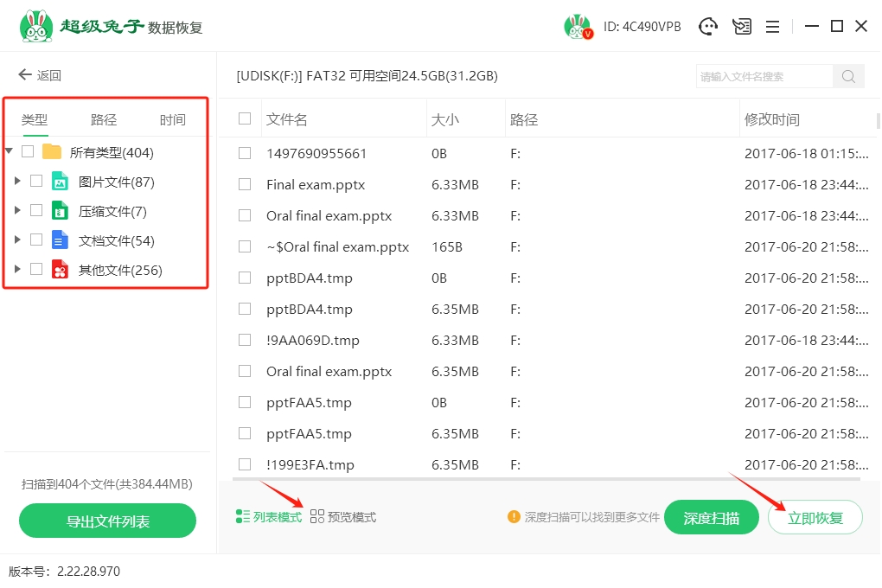
Task: Click the export file list button
Action: coord(107,521)
